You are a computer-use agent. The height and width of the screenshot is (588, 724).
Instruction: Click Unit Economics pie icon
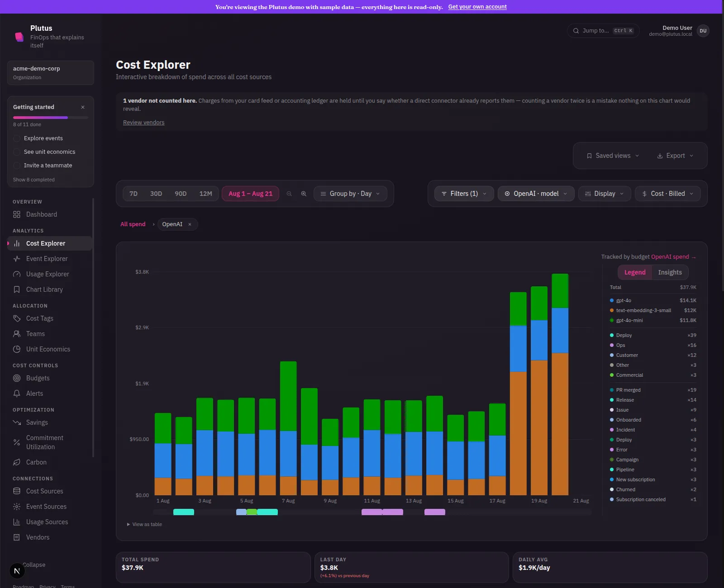[17, 349]
